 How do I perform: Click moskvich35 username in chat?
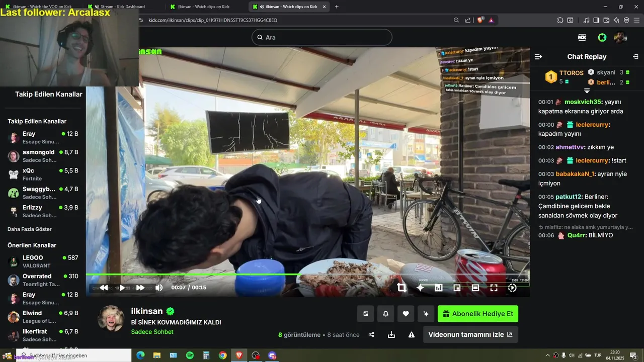584,102
